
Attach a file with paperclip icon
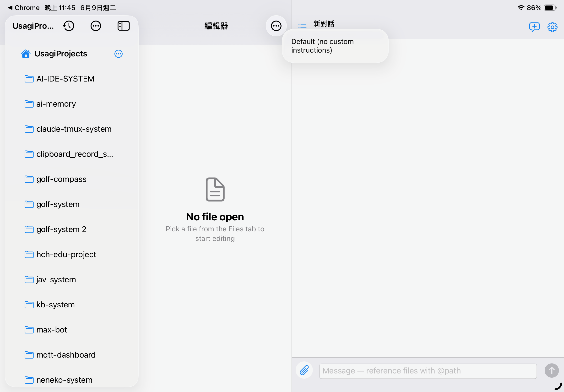[x=304, y=370]
